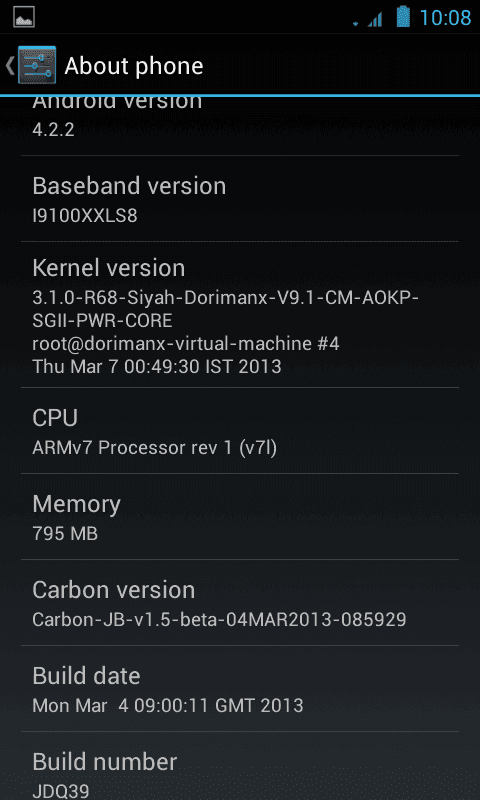Open the Carbon version entry
The height and width of the screenshot is (800, 480).
(240, 603)
